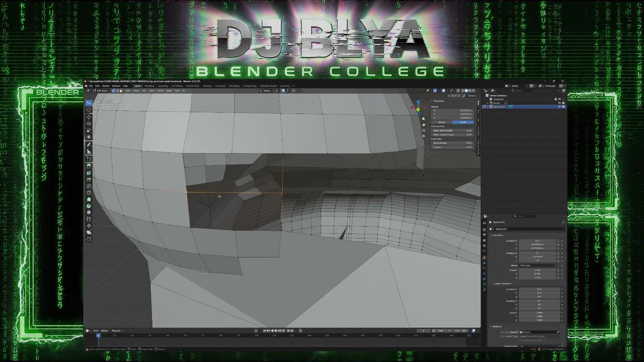Open the Tool tab in viewport sidebar

(x=478, y=112)
